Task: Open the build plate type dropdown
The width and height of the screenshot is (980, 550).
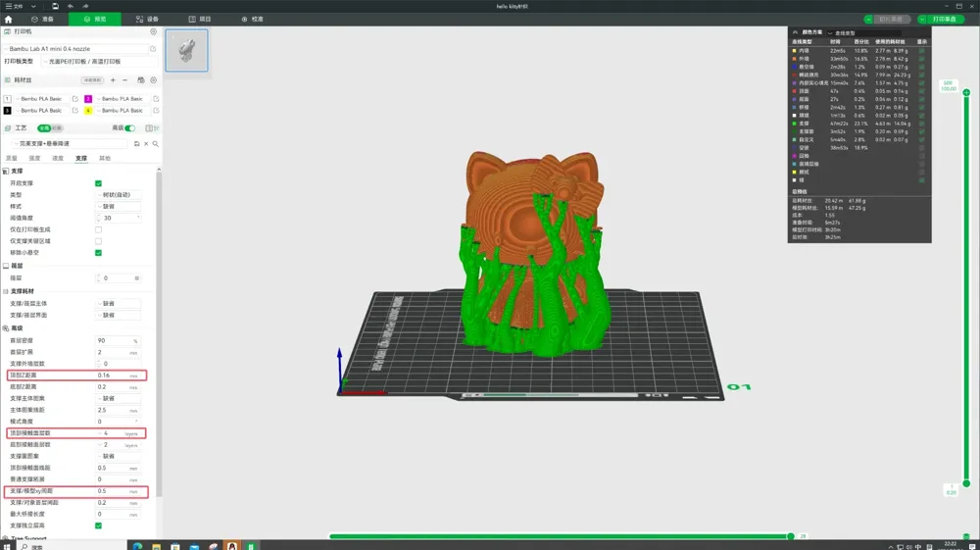Action: point(100,61)
